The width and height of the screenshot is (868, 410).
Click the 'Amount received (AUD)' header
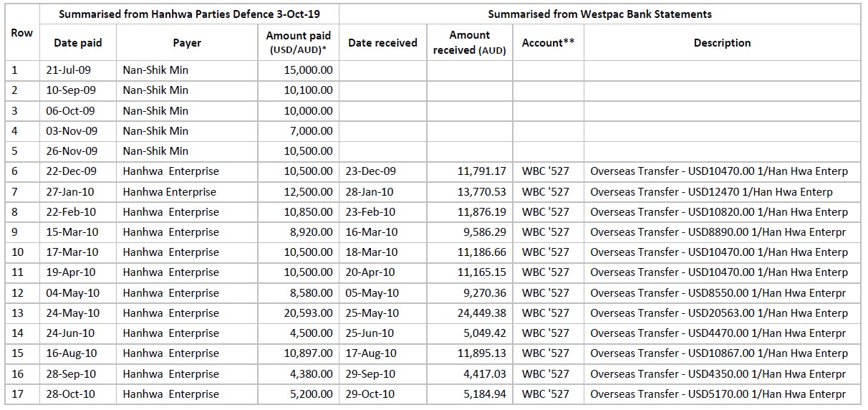(470, 43)
